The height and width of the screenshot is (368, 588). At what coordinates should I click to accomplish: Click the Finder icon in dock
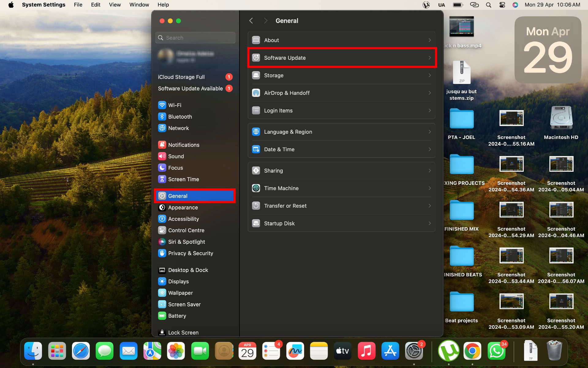(33, 351)
